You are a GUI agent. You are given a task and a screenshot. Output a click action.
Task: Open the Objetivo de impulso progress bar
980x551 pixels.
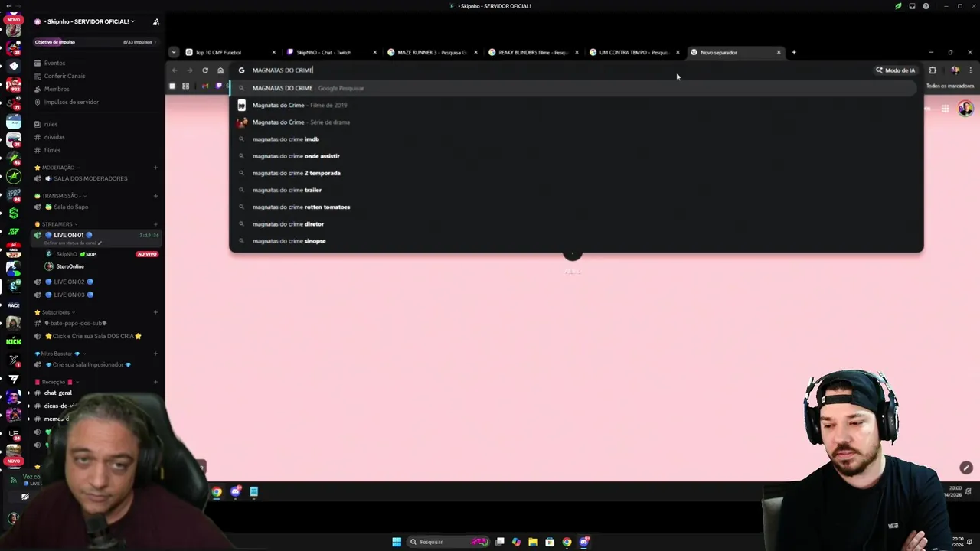click(96, 42)
